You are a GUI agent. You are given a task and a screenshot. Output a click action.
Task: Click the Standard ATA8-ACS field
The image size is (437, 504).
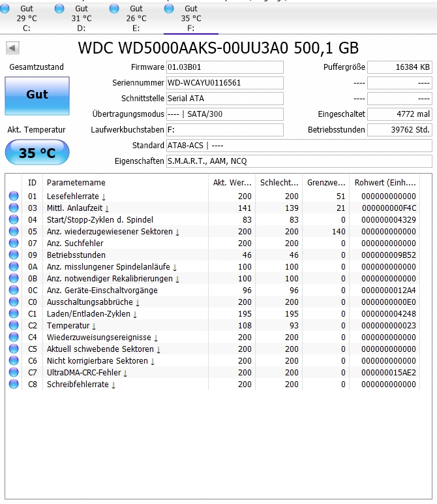pos(299,146)
